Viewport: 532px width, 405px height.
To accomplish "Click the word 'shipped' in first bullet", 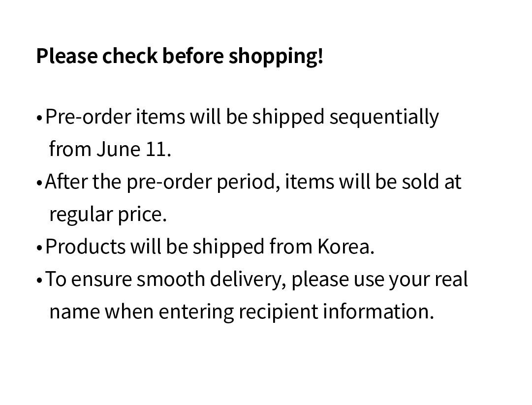I will tap(288, 117).
